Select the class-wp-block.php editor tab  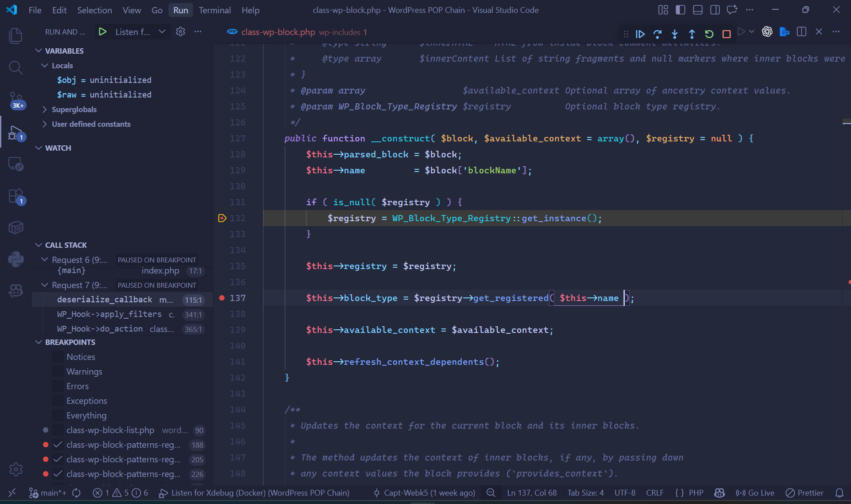tap(297, 32)
